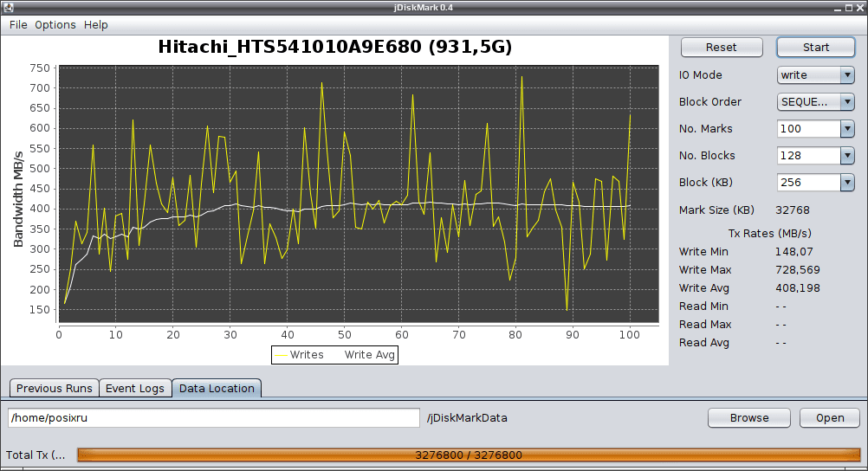868x471 pixels.
Task: Open the Help menu
Action: (96, 25)
